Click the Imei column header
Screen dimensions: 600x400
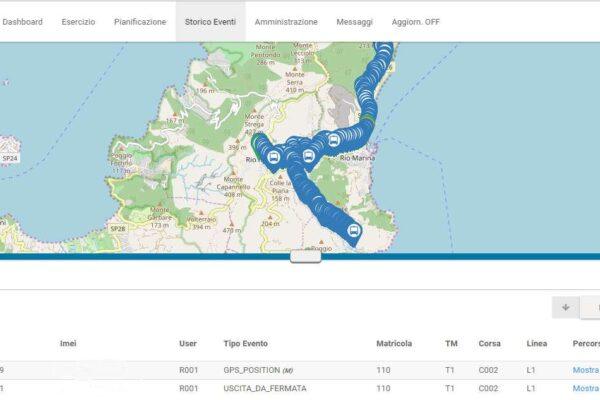(68, 344)
